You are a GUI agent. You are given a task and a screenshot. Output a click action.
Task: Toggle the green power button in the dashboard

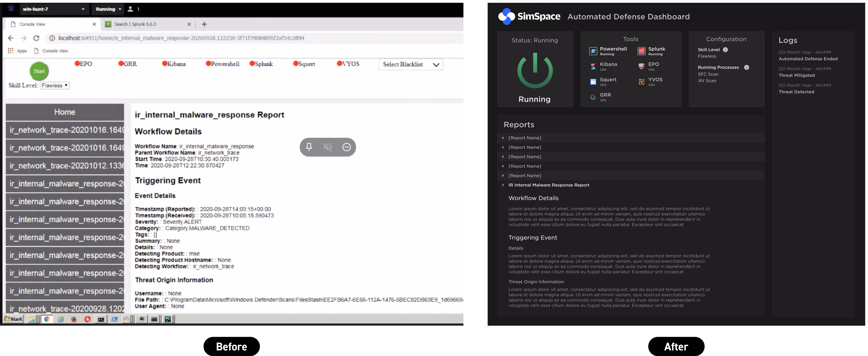point(535,70)
